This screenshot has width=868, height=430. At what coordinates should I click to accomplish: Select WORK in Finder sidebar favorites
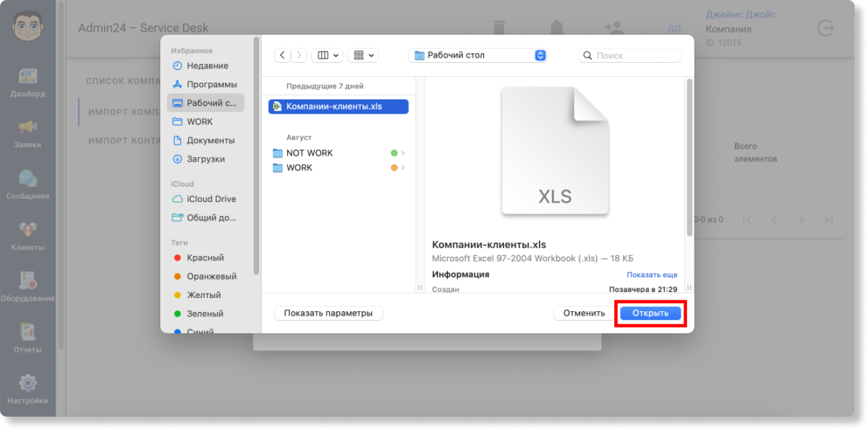pos(205,122)
